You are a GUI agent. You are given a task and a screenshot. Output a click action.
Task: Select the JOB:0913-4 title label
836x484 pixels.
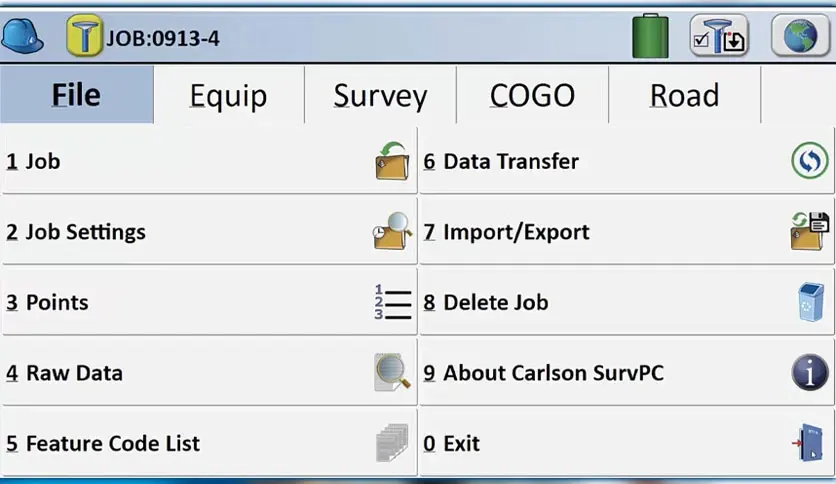point(163,38)
